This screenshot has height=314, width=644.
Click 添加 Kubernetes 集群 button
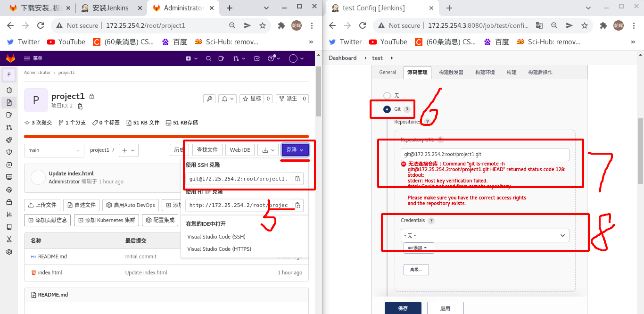click(107, 220)
